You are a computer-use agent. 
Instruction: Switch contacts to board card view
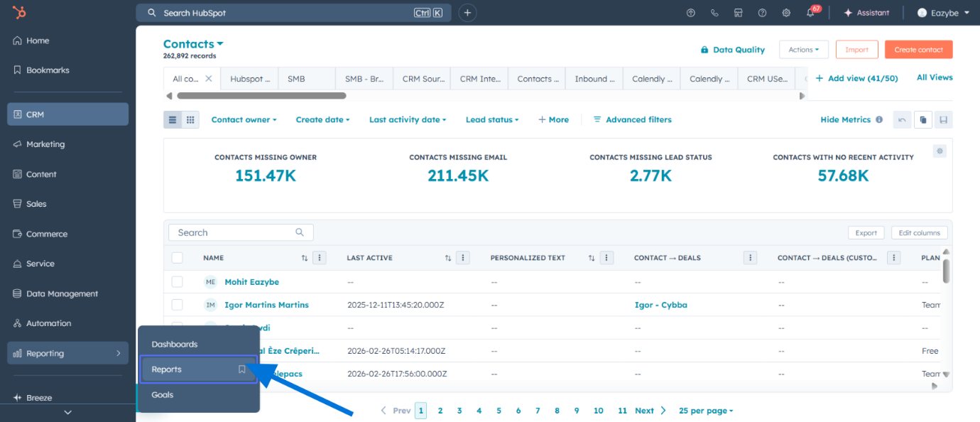coord(190,119)
